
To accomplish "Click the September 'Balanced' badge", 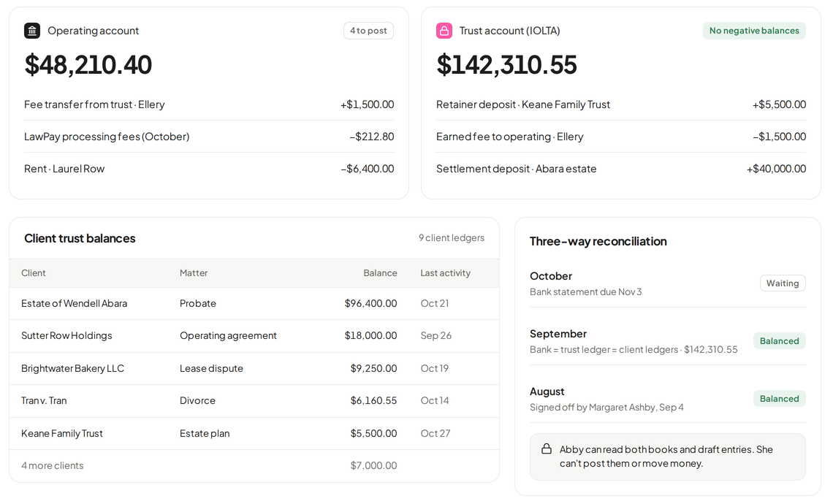I will click(x=780, y=341).
